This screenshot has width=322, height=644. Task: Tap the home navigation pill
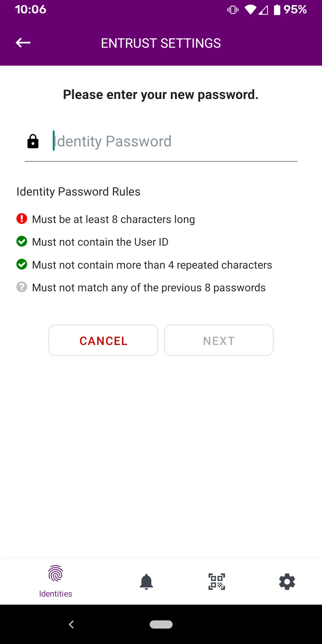161,624
